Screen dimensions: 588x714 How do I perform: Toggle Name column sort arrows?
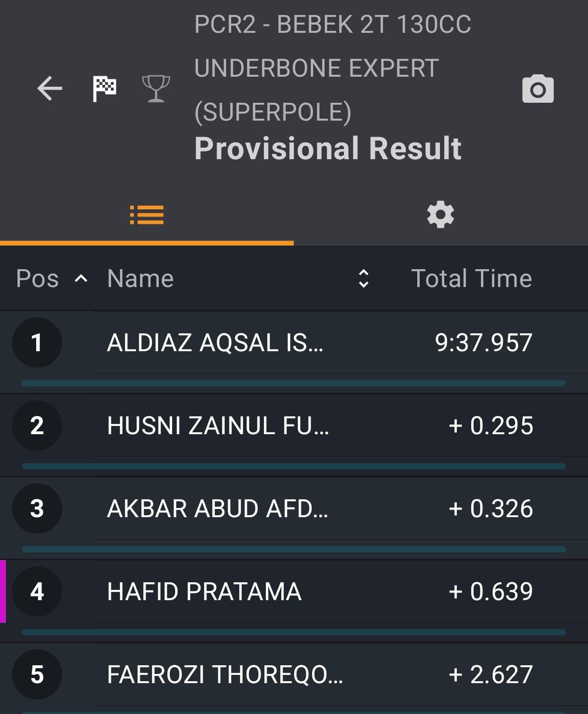coord(364,278)
